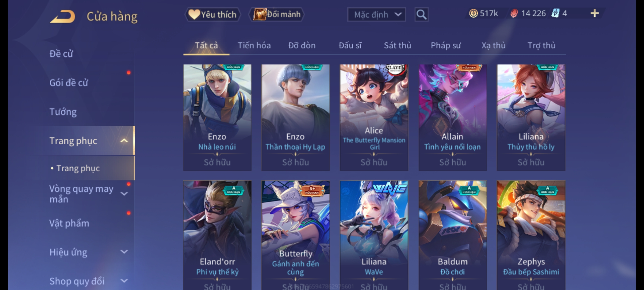
Task: Open Yêu thích favorites with heart icon
Action: [x=213, y=15]
